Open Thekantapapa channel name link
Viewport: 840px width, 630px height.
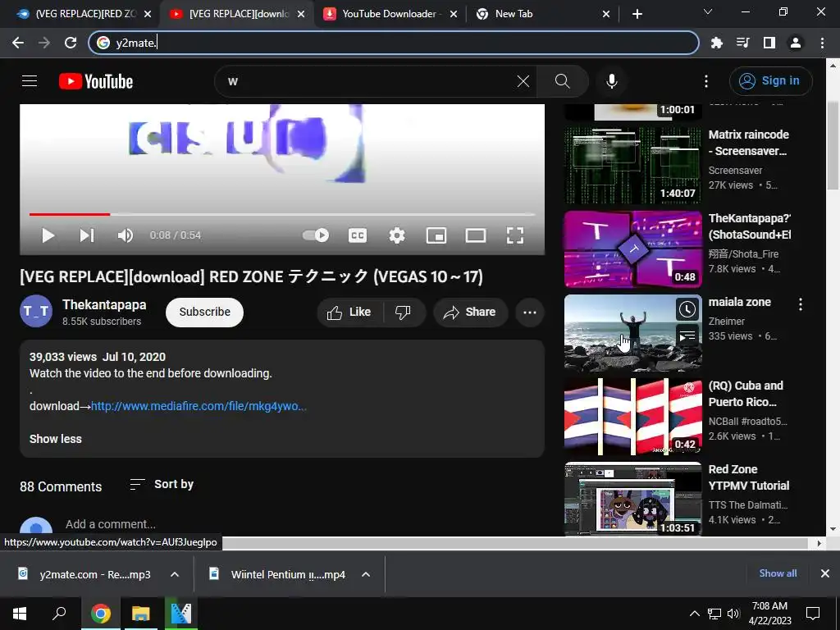point(104,305)
